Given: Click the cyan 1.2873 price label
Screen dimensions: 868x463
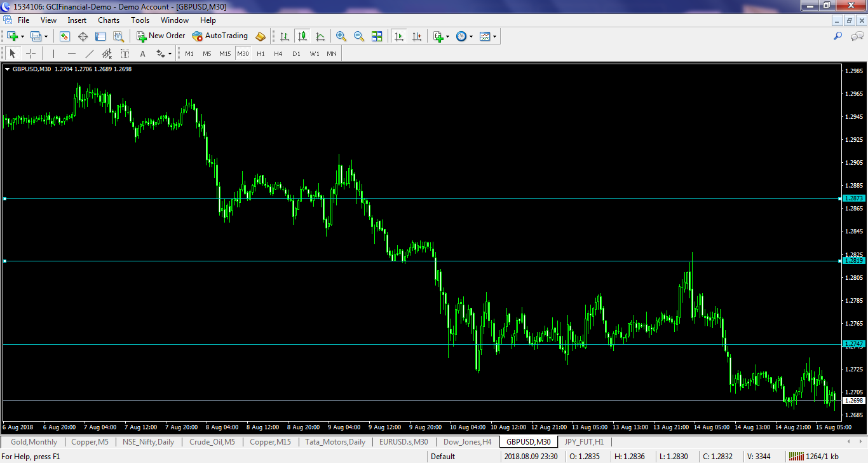Looking at the screenshot, I should tap(855, 198).
